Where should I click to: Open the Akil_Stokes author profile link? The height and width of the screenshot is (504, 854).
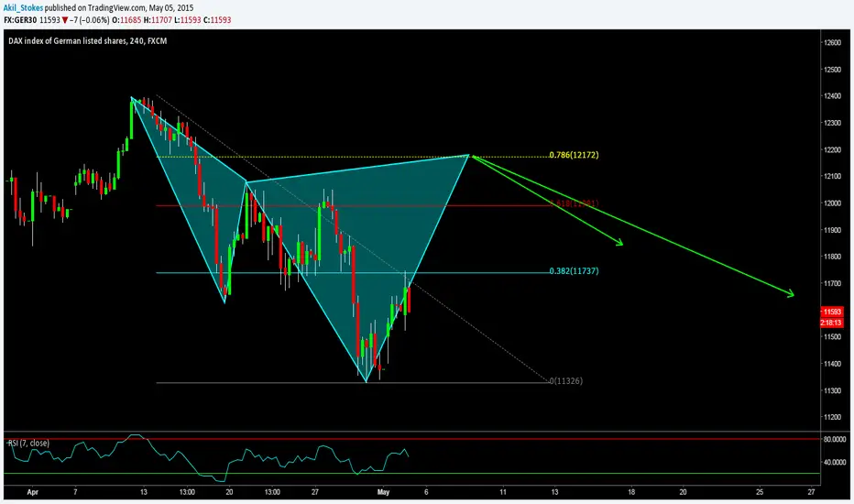pos(24,7)
